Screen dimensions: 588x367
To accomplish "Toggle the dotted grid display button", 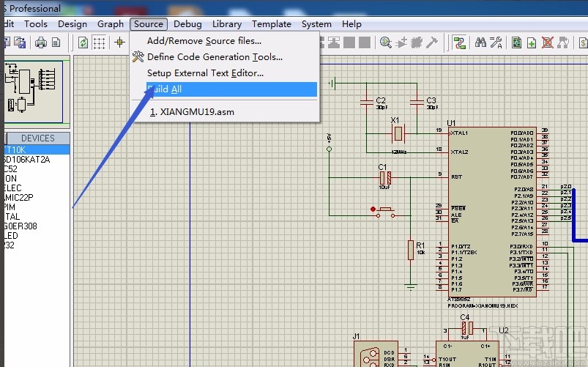I will (x=99, y=42).
